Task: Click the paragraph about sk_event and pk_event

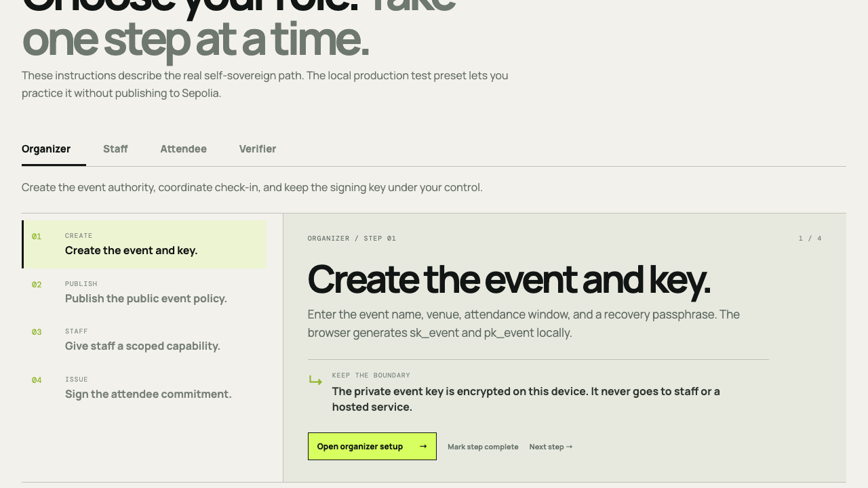Action: tap(524, 324)
